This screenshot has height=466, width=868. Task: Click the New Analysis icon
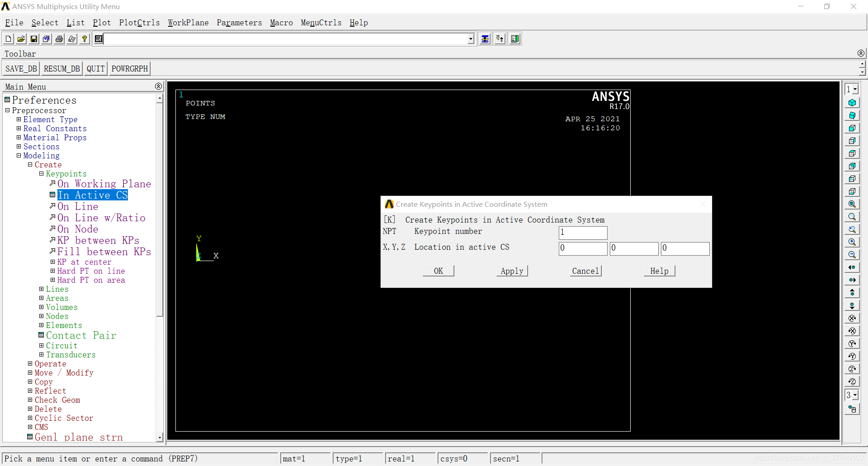pos(8,39)
